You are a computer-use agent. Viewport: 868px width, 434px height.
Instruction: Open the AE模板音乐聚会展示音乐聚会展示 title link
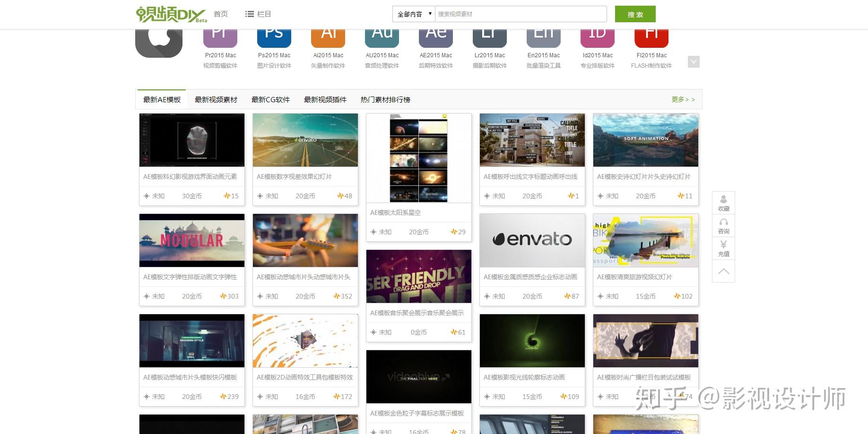[x=417, y=313]
